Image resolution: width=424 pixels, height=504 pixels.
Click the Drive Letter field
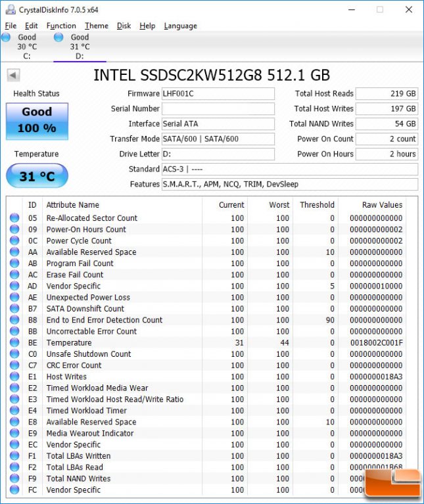click(218, 154)
